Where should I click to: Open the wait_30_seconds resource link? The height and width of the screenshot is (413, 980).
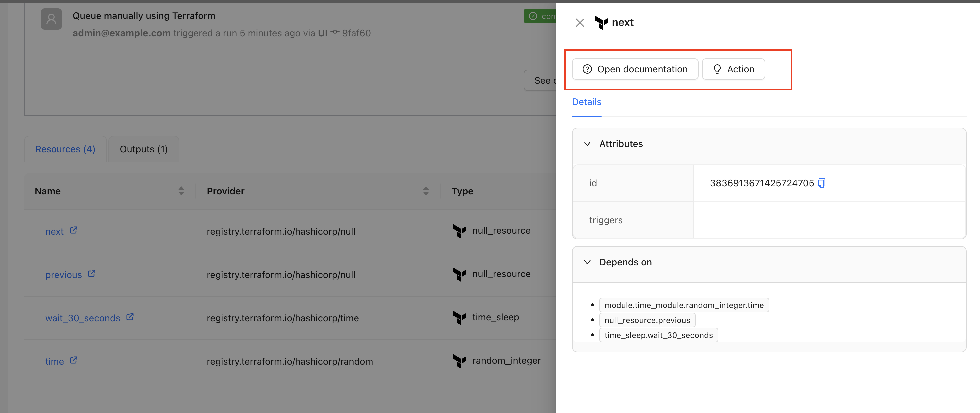tap(83, 318)
